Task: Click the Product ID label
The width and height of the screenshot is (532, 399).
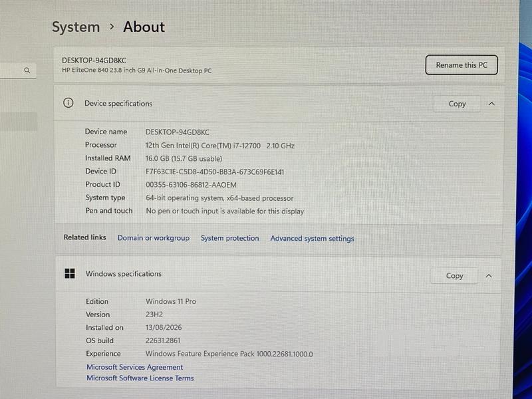Action: coord(103,185)
